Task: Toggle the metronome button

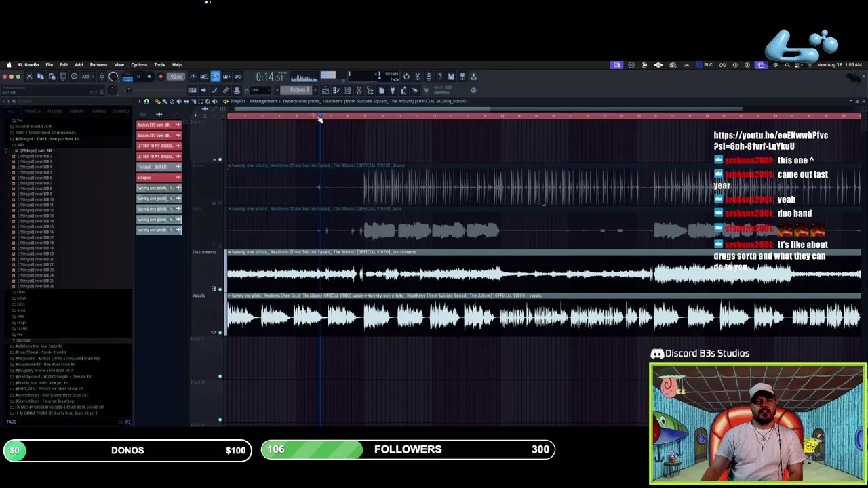Action: (x=193, y=77)
